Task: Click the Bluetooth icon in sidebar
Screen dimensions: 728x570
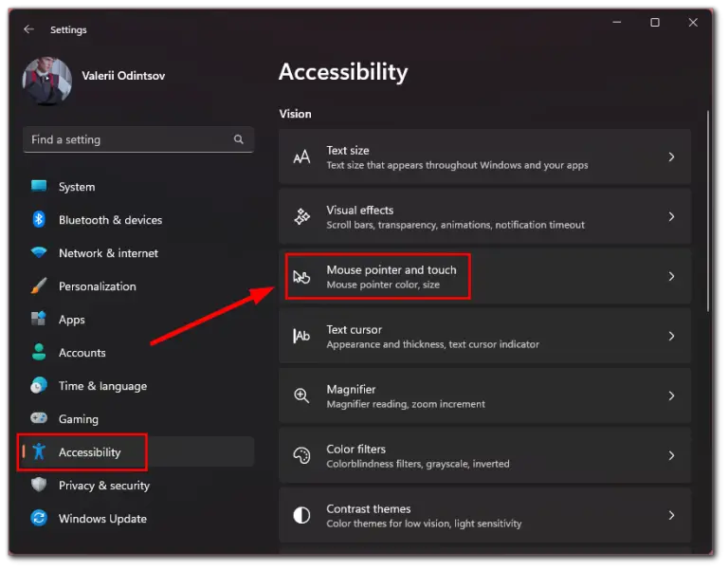Action: pos(39,219)
